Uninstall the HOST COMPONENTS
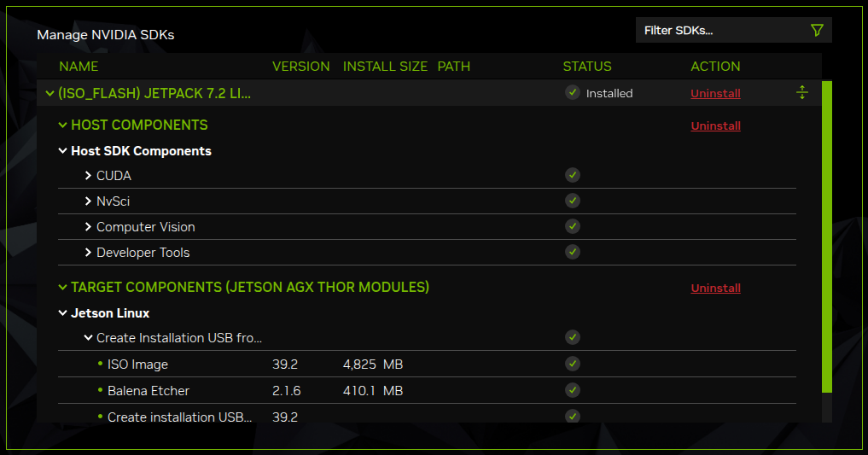The image size is (868, 455). click(x=715, y=125)
